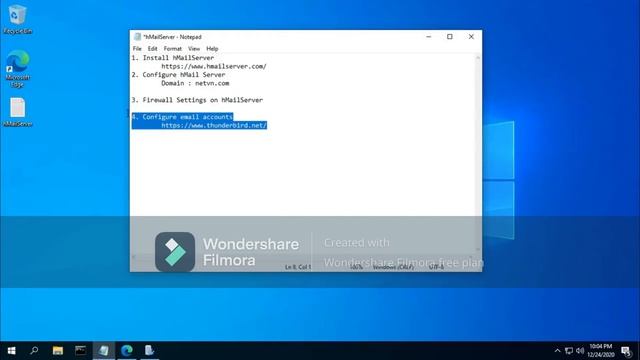Open the Format menu in Notepad
The image size is (640, 360).
173,49
